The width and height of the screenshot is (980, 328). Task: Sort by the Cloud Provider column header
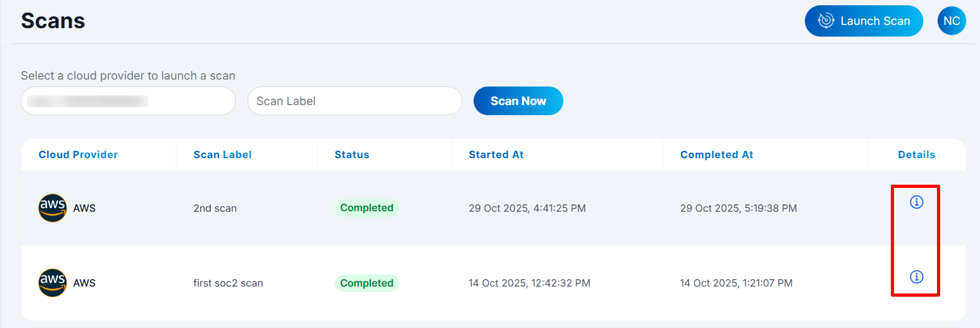tap(78, 155)
